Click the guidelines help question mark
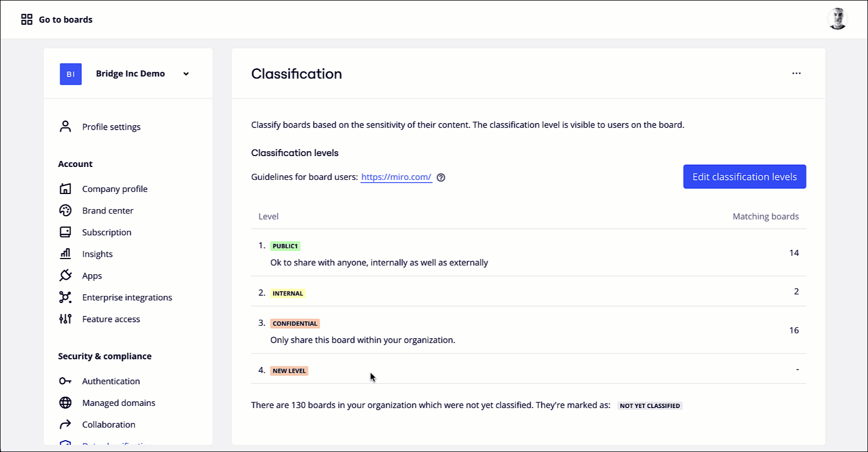Viewport: 868px width, 452px height. pyautogui.click(x=441, y=177)
